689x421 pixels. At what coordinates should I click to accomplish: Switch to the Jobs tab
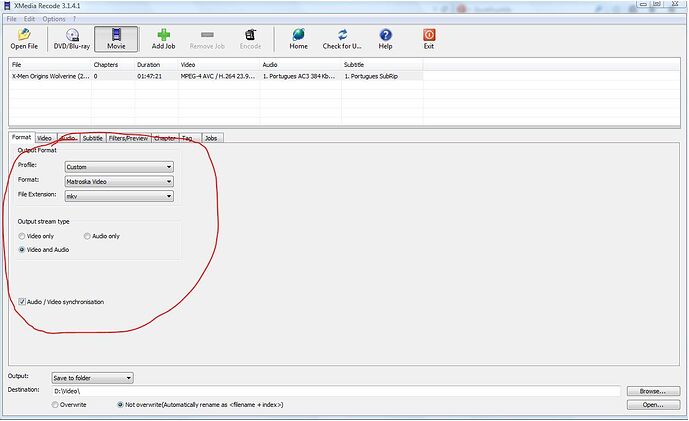(x=211, y=138)
